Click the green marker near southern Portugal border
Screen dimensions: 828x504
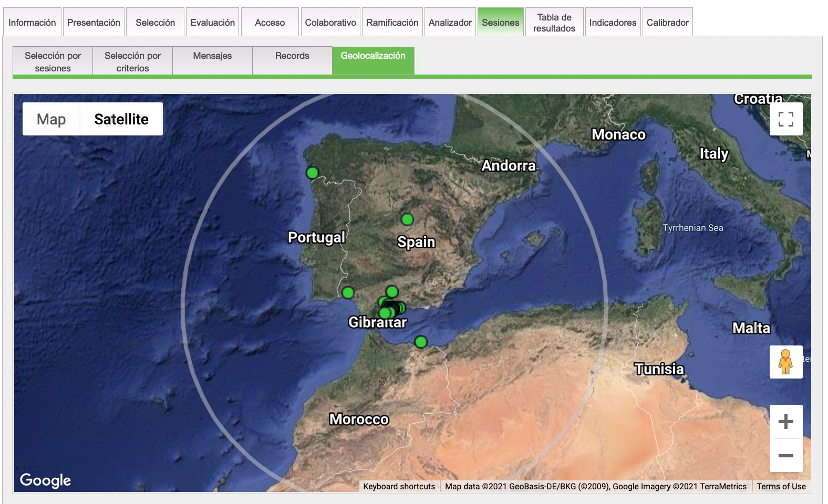[348, 292]
